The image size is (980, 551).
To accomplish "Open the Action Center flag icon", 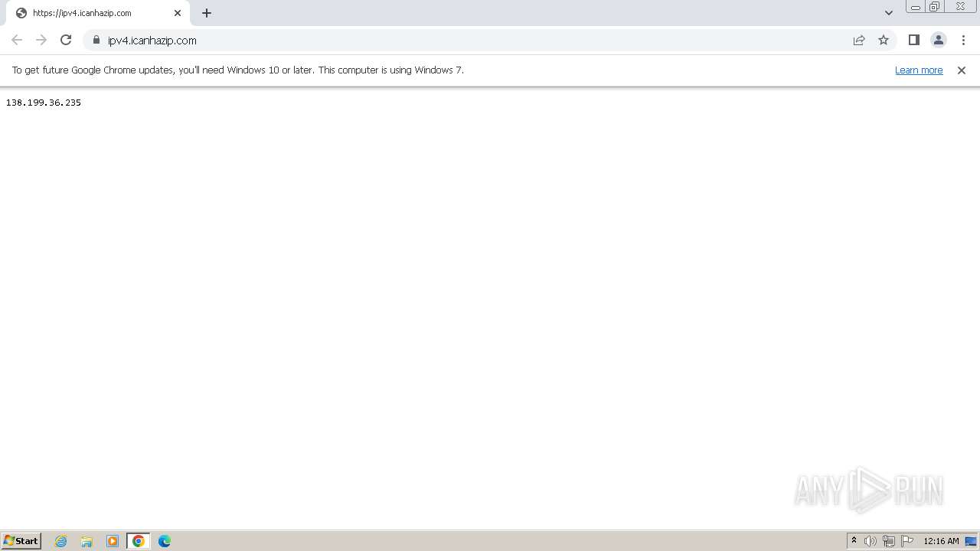I will (907, 541).
